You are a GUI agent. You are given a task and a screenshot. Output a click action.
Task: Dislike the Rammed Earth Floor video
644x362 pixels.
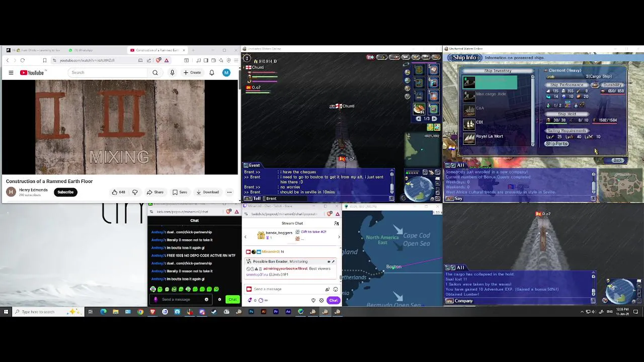pos(135,192)
